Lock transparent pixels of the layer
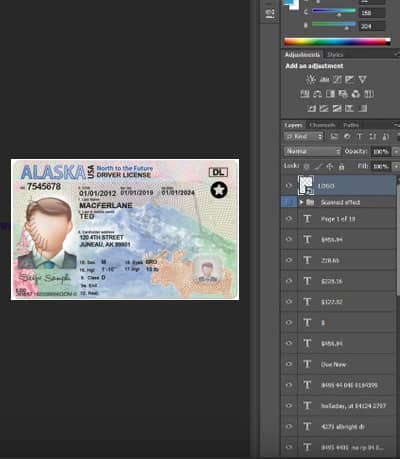 (307, 166)
